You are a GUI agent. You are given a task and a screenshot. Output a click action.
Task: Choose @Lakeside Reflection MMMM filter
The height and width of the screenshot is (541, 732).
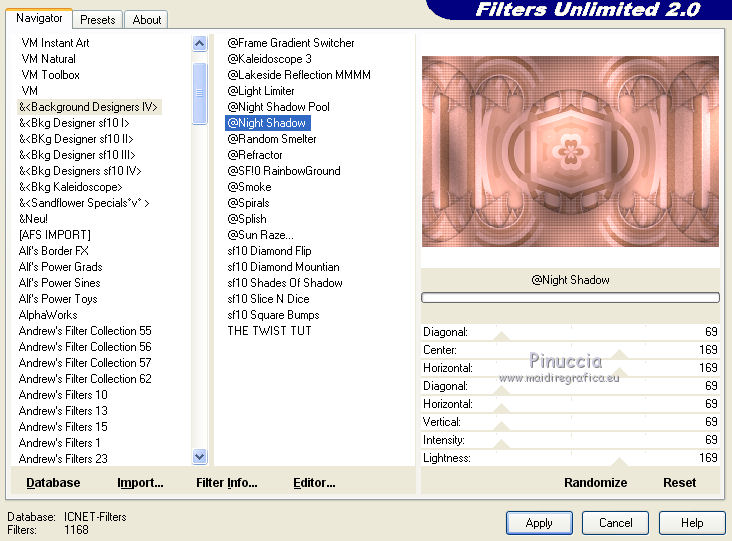click(x=299, y=75)
